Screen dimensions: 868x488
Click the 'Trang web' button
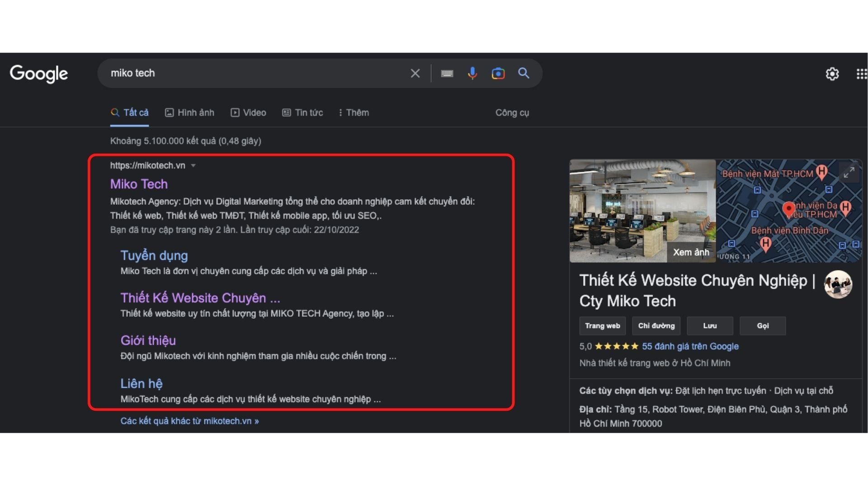click(x=602, y=326)
